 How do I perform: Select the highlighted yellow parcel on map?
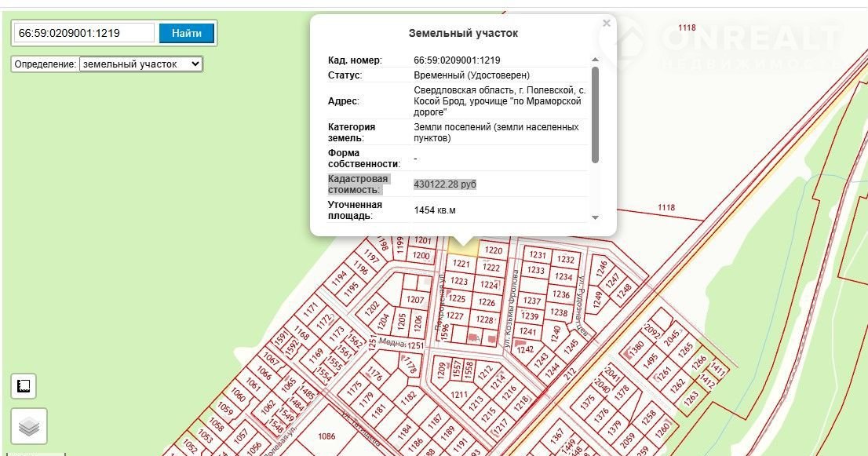(x=463, y=246)
